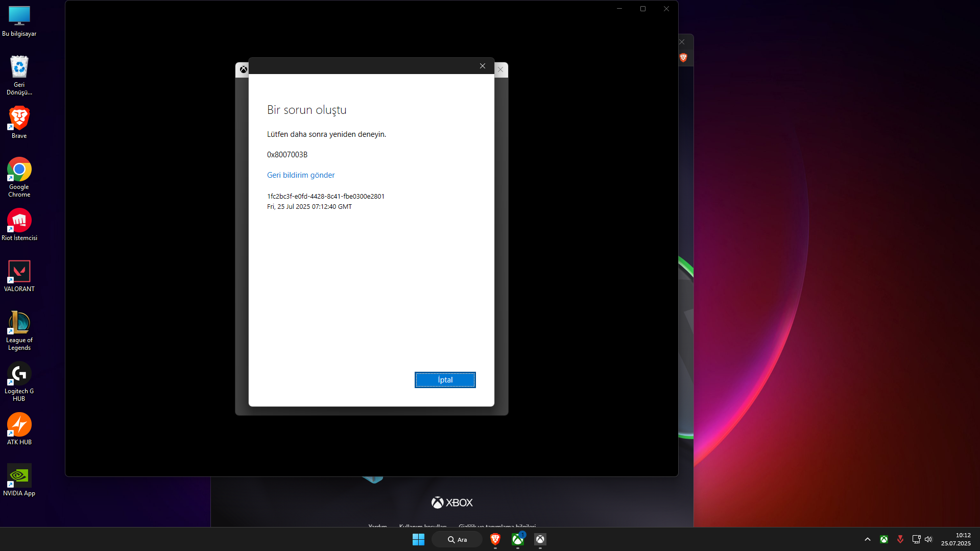Click the XBOX logo on the web page
980x551 pixels.
(452, 502)
